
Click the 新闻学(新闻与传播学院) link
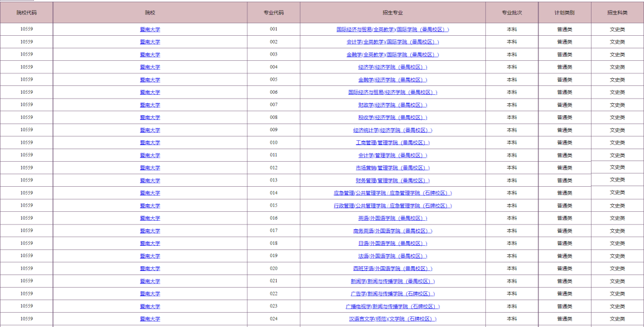[x=392, y=281]
